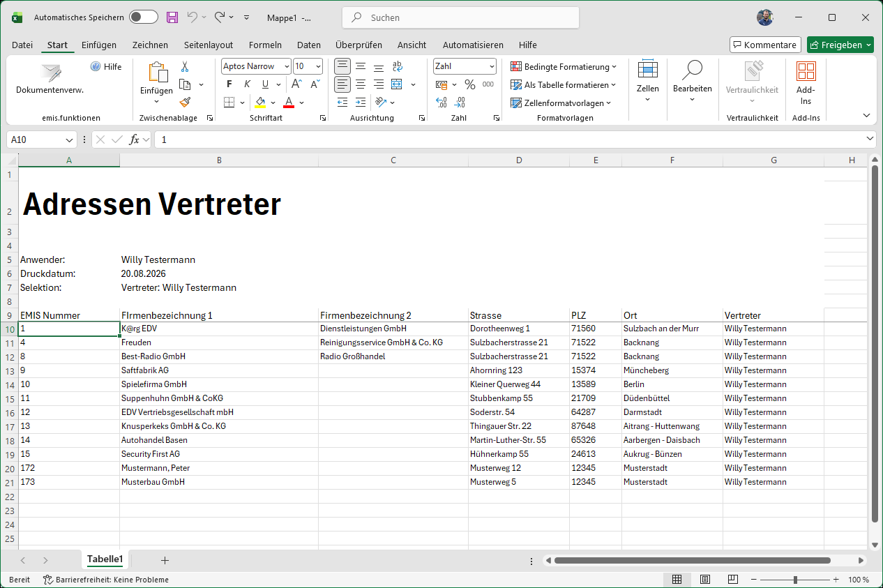Click the Einfügen paste icon

pyautogui.click(x=157, y=72)
